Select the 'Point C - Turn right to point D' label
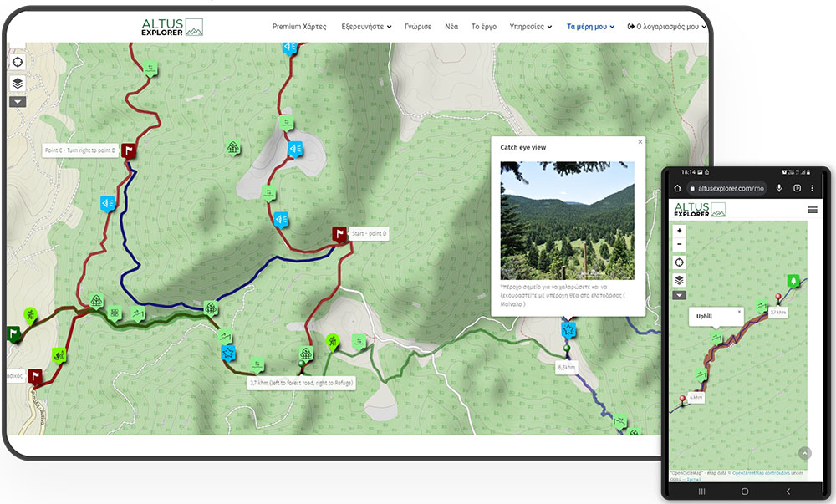Screen dimensions: 836x504 [x=80, y=150]
